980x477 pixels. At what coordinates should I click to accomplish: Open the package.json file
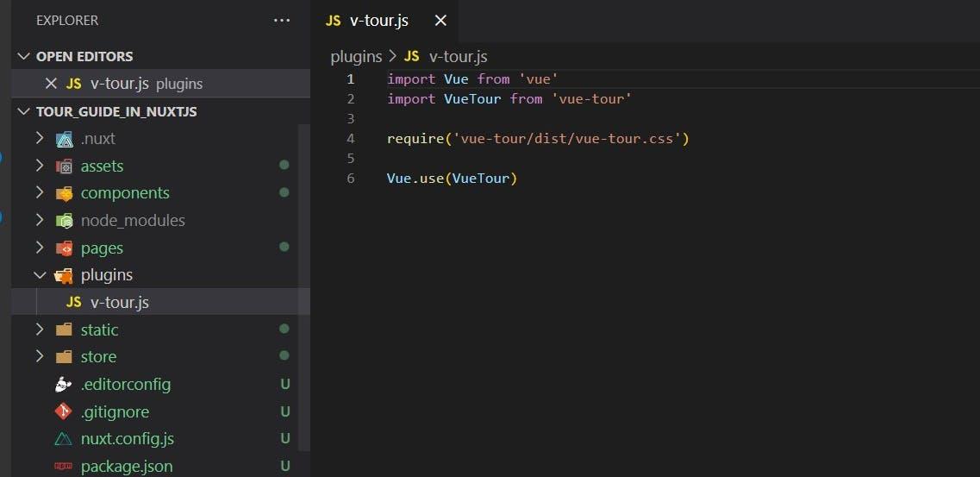tap(127, 467)
